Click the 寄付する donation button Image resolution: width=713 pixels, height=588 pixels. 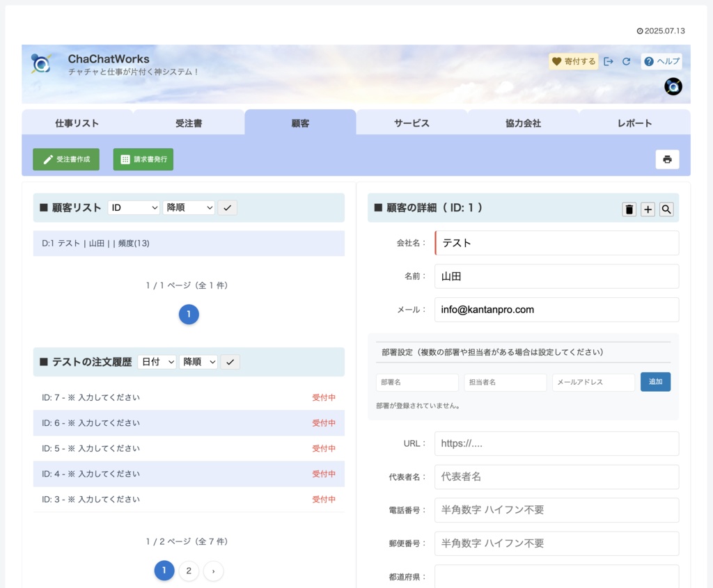click(x=573, y=61)
